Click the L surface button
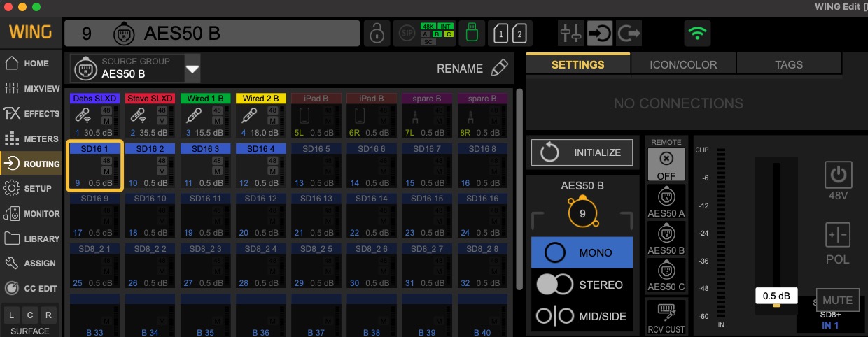 [12, 314]
